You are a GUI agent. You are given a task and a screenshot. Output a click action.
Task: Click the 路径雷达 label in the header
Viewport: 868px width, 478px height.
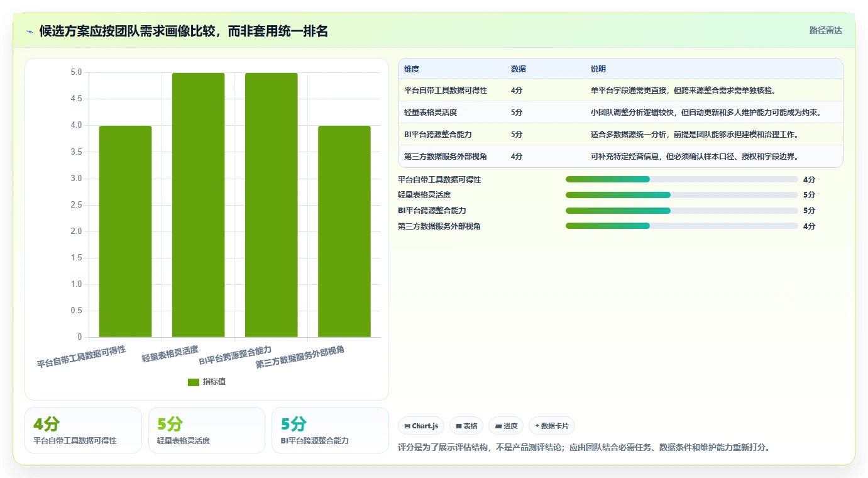point(825,30)
